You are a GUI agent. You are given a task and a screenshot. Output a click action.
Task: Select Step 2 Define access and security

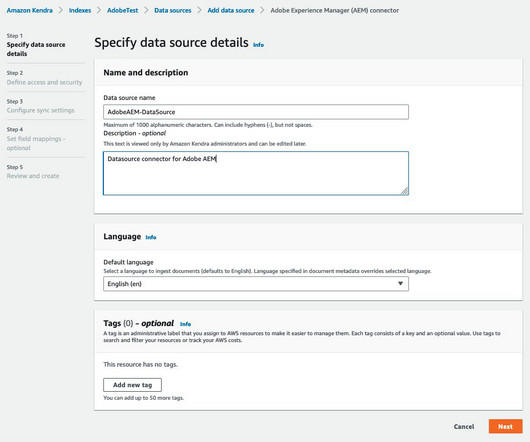click(44, 82)
